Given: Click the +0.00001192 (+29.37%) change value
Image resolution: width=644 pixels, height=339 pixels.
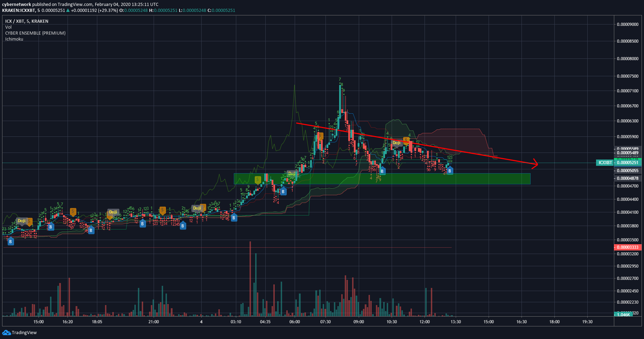Looking at the screenshot, I should pyautogui.click(x=94, y=10).
